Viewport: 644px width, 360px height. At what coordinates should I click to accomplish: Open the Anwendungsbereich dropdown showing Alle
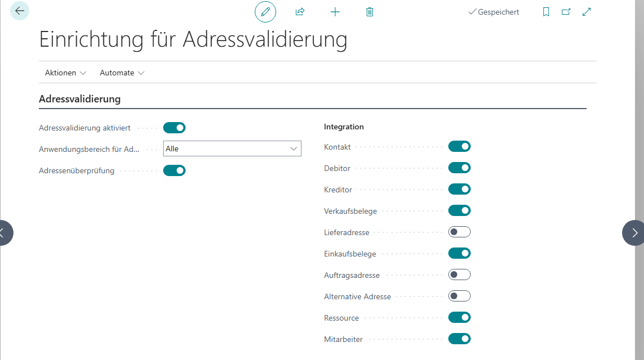pyautogui.click(x=232, y=148)
